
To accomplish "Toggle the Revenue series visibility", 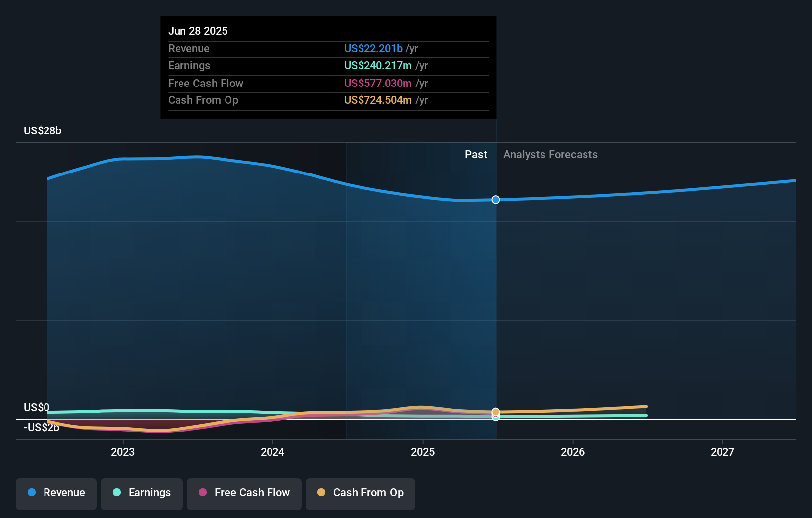I will (56, 493).
